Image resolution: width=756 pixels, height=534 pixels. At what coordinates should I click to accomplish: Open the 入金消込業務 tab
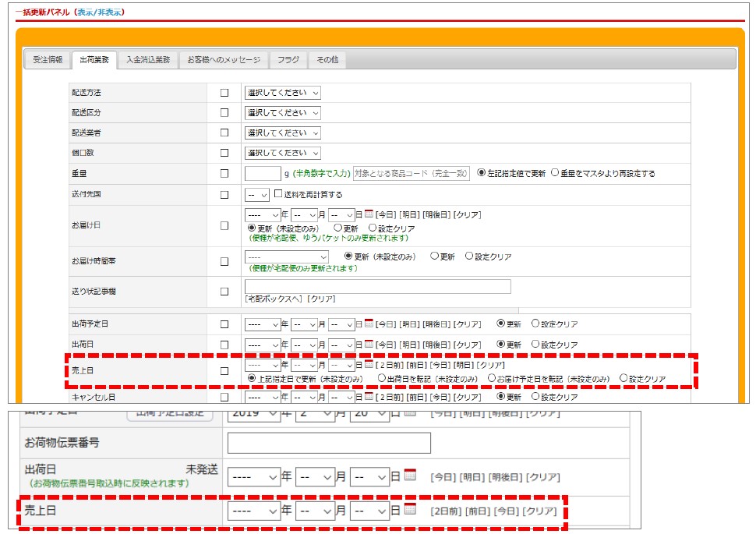[x=148, y=60]
